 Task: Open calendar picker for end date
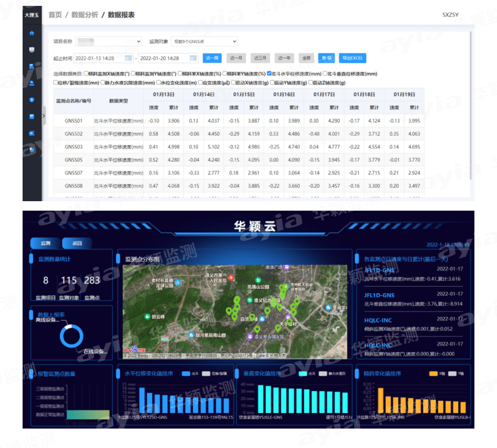point(193,58)
